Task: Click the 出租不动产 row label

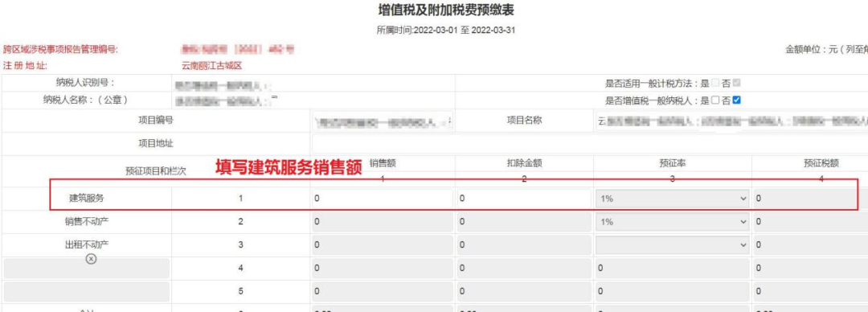Action: 86,244
